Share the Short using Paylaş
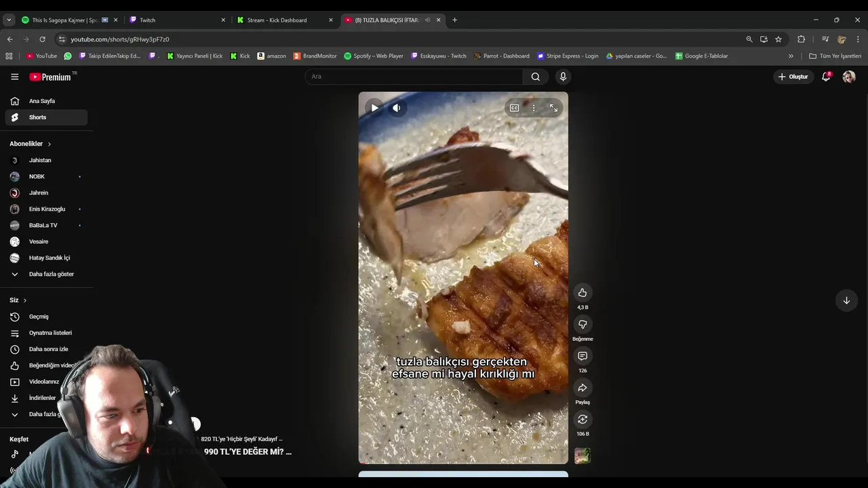The width and height of the screenshot is (868, 488). pos(583,388)
